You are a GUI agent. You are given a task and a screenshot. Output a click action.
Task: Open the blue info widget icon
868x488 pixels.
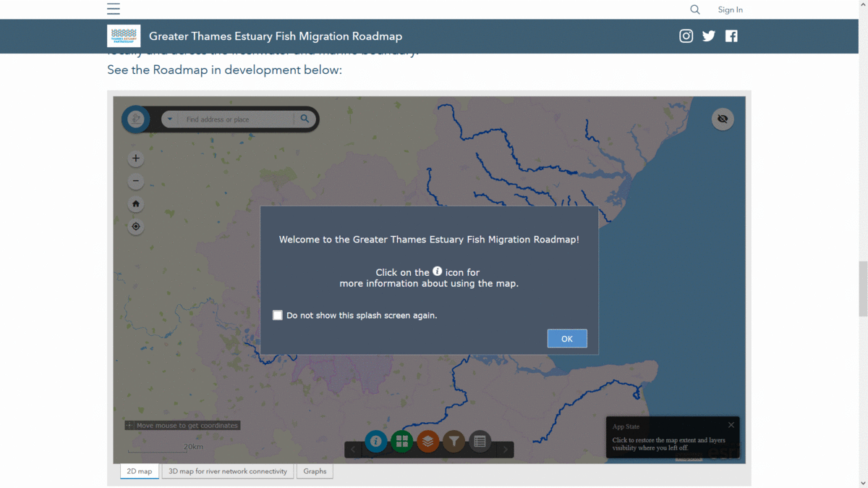click(376, 441)
